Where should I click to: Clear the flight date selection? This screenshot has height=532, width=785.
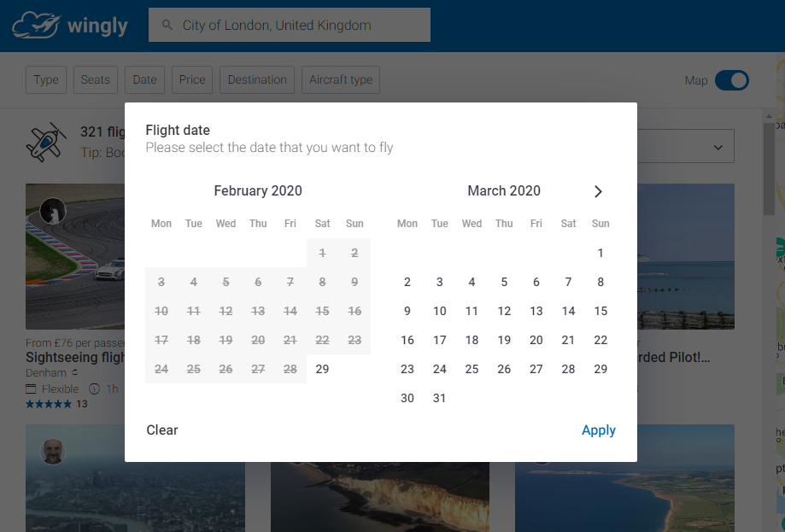(161, 430)
